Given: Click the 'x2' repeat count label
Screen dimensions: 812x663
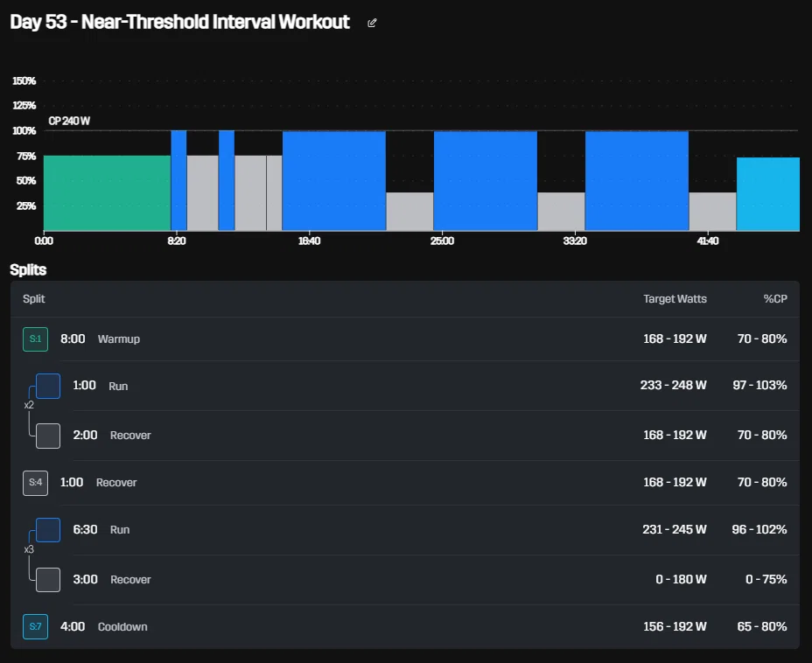Looking at the screenshot, I should 29,405.
